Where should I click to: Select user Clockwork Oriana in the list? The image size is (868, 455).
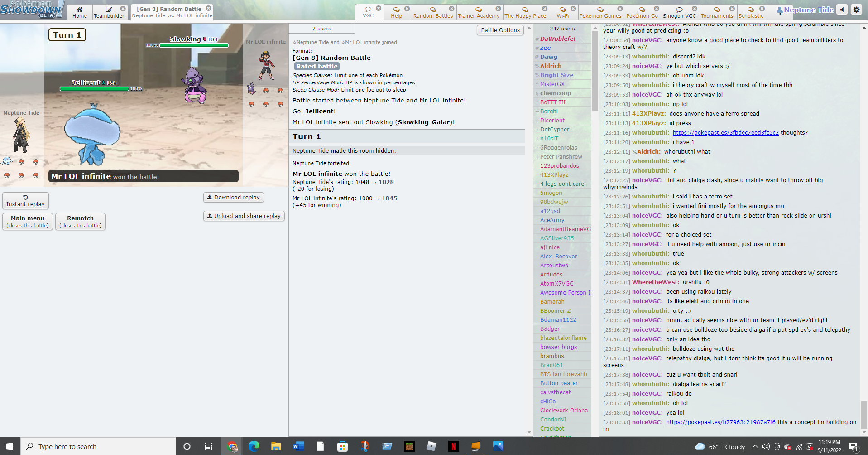564,410
